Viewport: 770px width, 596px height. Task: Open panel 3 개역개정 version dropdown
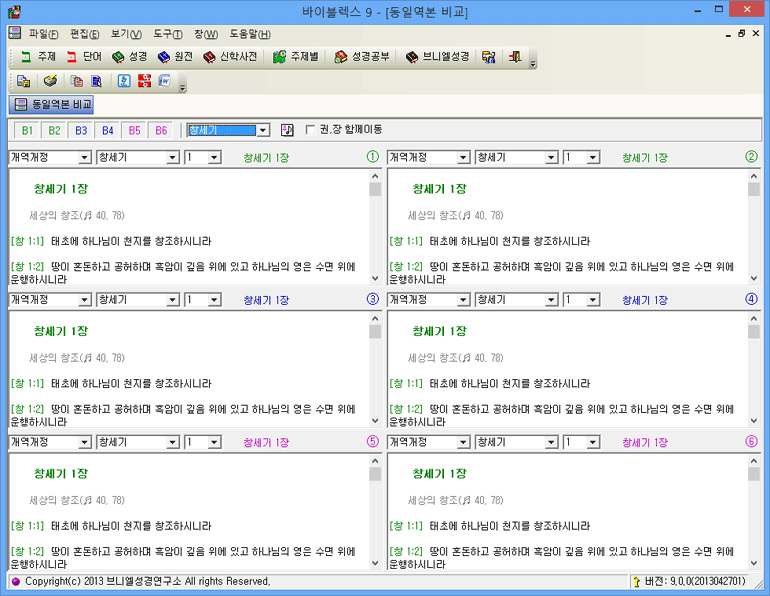point(84,300)
